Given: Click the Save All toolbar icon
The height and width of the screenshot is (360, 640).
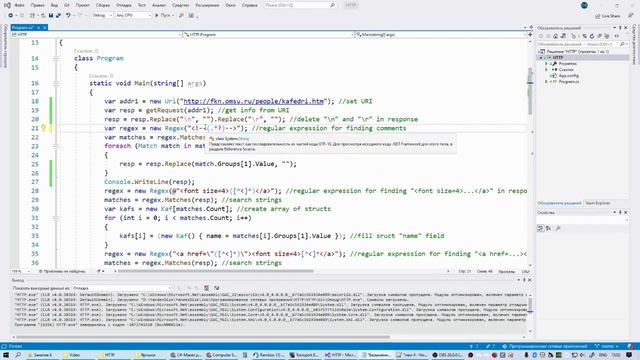Looking at the screenshot, I should [58, 15].
